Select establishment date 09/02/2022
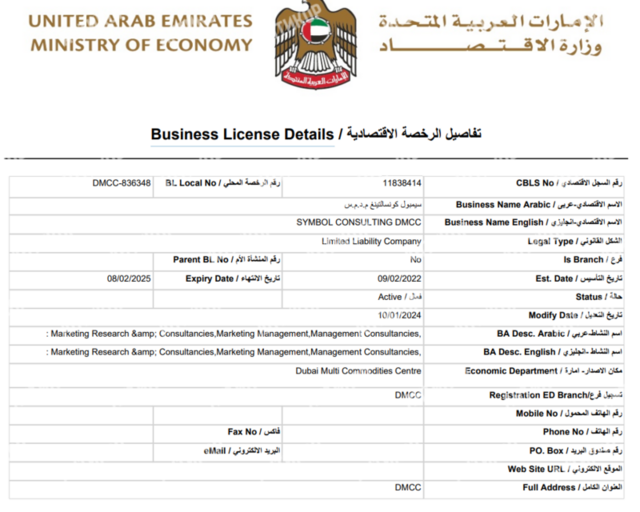 [x=400, y=278]
